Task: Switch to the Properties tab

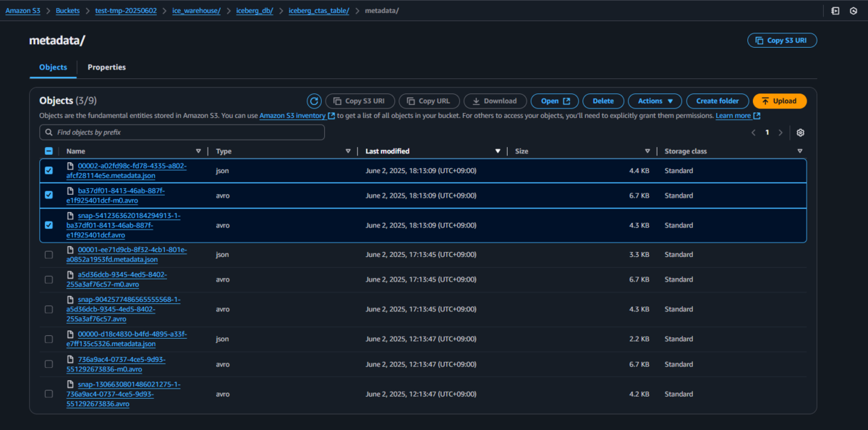Action: (x=106, y=67)
